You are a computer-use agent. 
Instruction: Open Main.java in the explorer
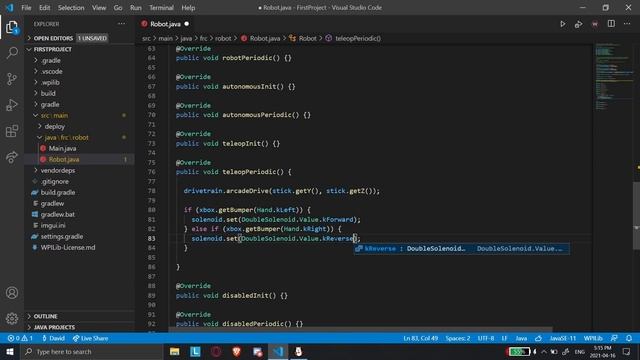tap(80, 148)
